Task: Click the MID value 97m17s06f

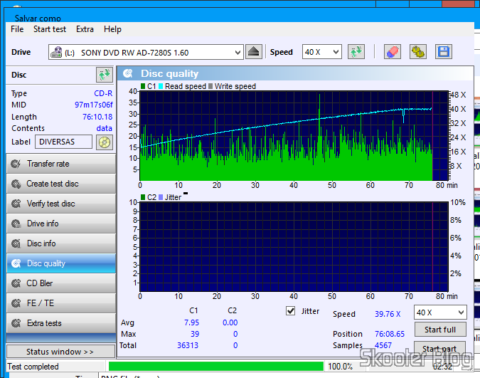Action: tap(94, 105)
